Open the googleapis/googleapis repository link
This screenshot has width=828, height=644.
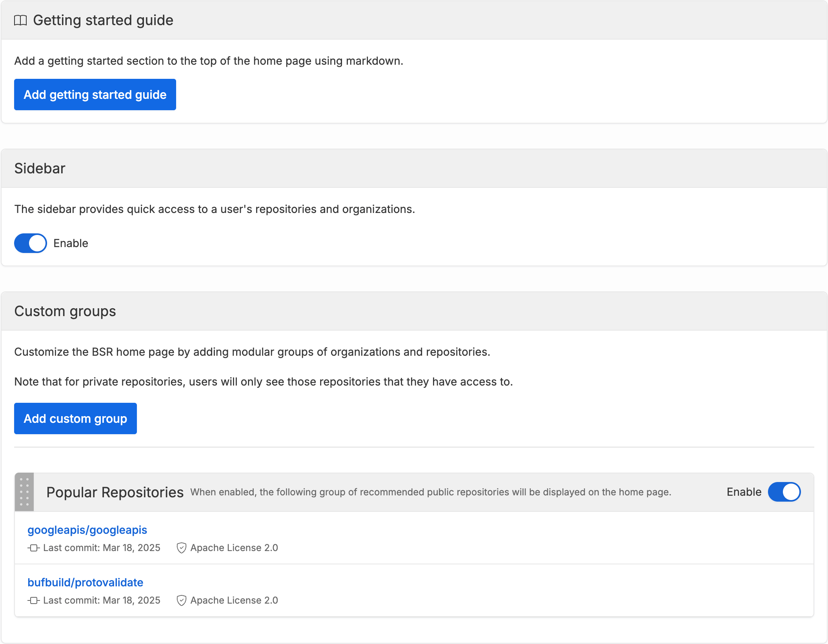87,530
